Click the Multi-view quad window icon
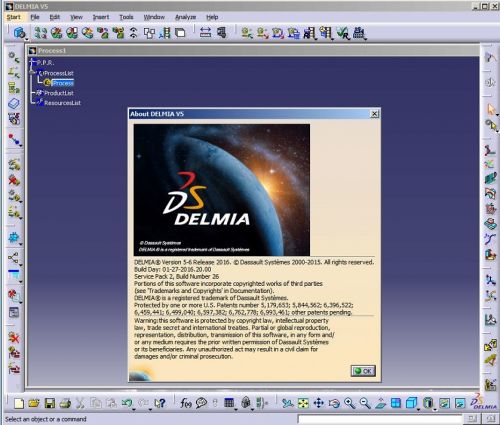500x425 pixels. click(x=396, y=403)
